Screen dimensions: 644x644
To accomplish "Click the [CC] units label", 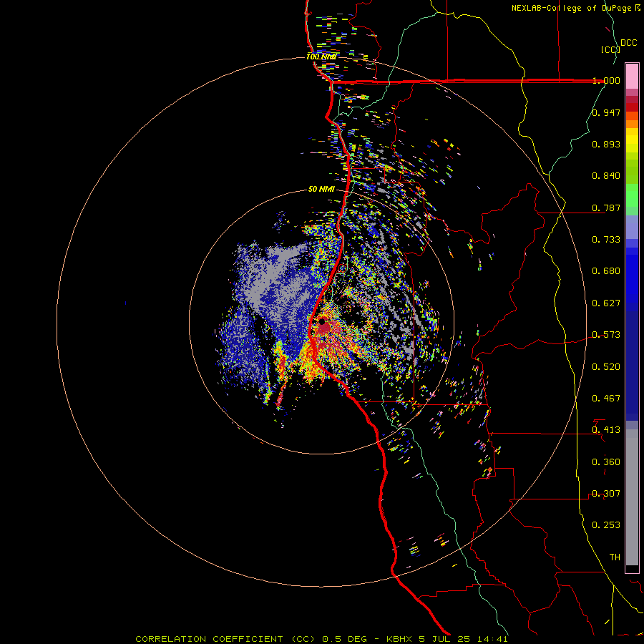I will tap(610, 49).
